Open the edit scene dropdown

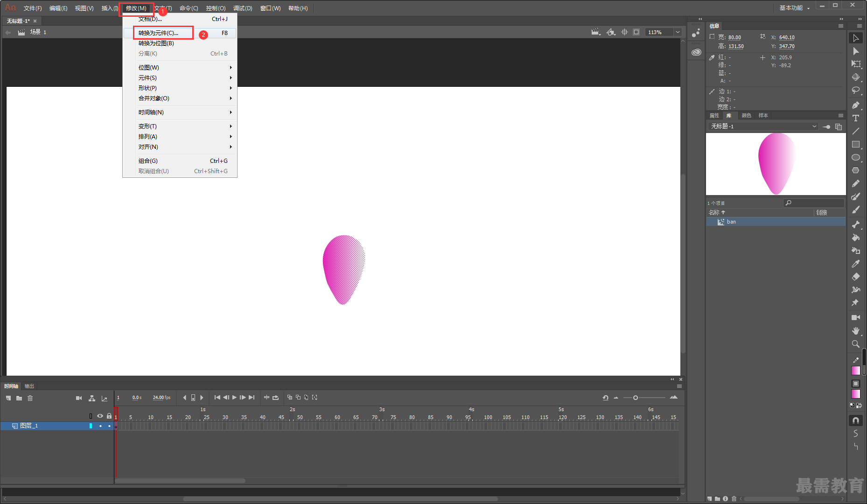pyautogui.click(x=596, y=32)
